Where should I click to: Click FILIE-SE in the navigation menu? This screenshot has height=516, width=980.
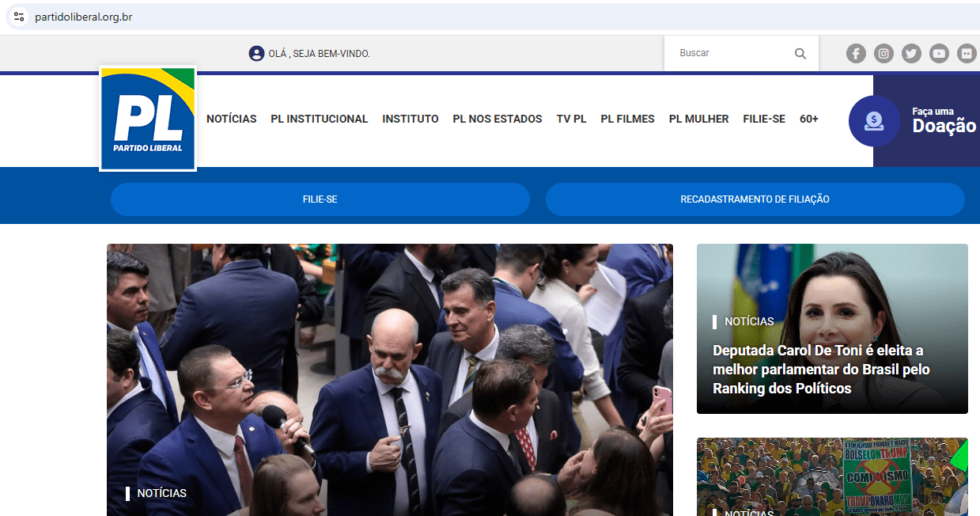click(x=764, y=119)
